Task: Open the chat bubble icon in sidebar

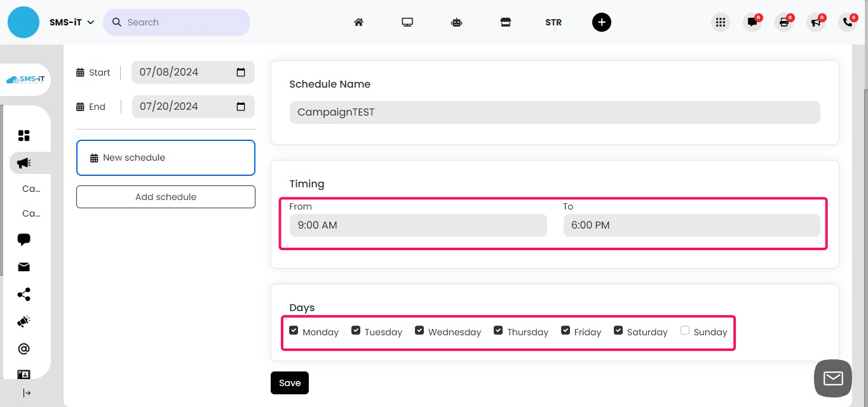Action: point(24,239)
